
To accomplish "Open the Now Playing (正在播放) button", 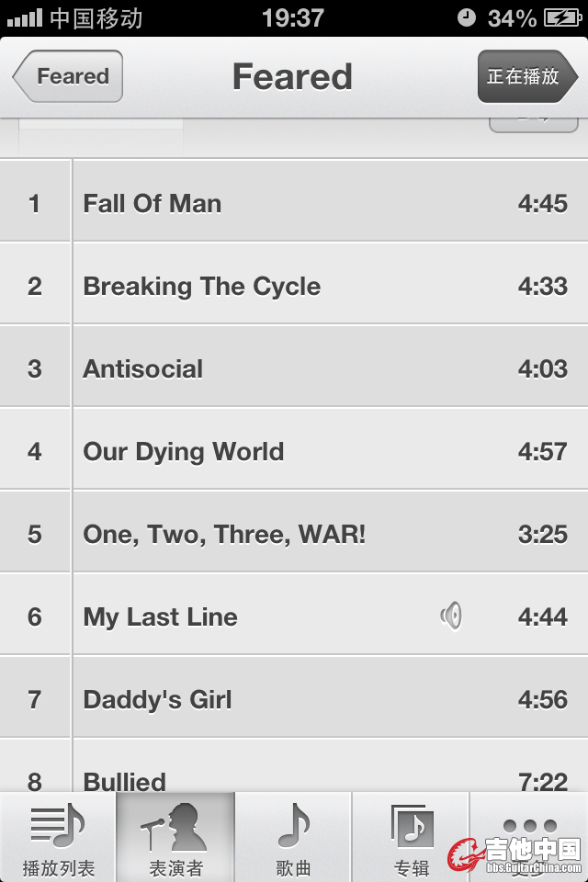I will pos(527,76).
